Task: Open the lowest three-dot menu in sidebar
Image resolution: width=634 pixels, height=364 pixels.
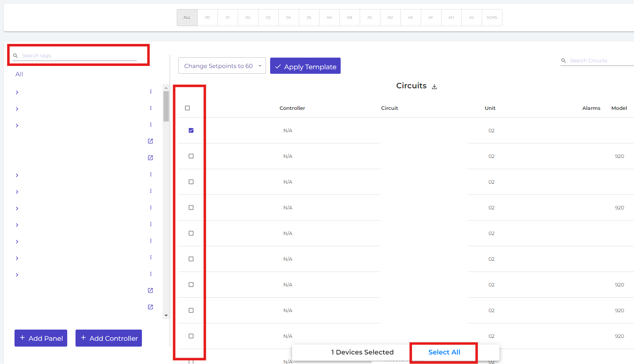Action: (151, 274)
